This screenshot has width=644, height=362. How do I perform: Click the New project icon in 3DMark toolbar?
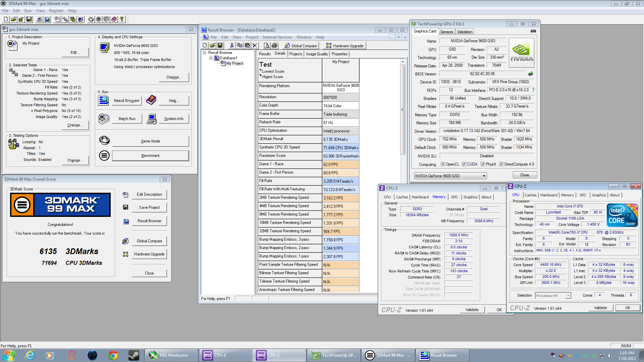6,19
